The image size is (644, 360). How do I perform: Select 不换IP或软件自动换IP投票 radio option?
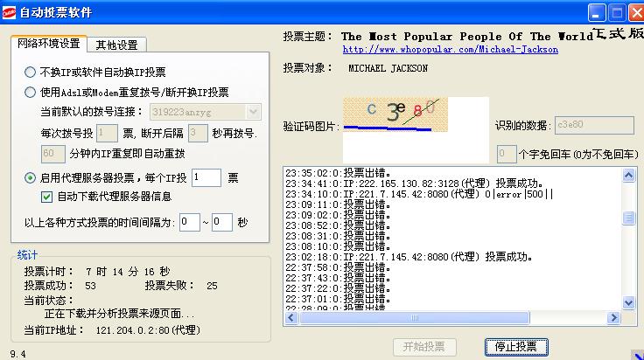click(x=31, y=72)
